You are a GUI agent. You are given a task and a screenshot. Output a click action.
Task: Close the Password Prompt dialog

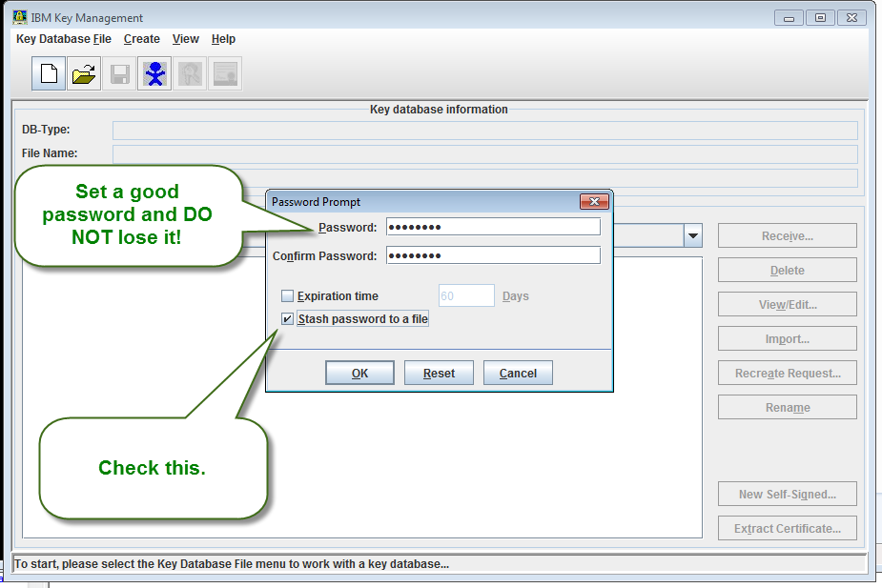[594, 201]
